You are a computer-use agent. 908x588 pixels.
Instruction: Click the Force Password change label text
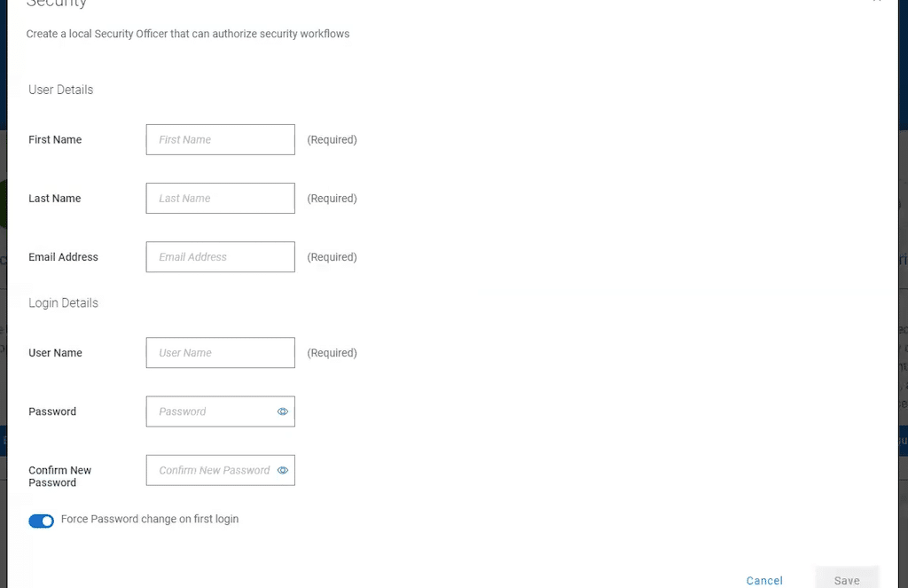tap(149, 519)
